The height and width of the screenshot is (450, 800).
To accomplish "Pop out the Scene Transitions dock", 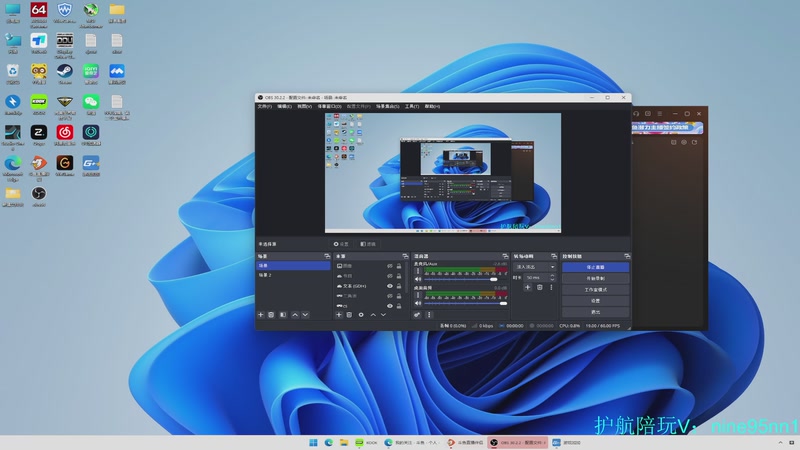I will click(x=554, y=256).
